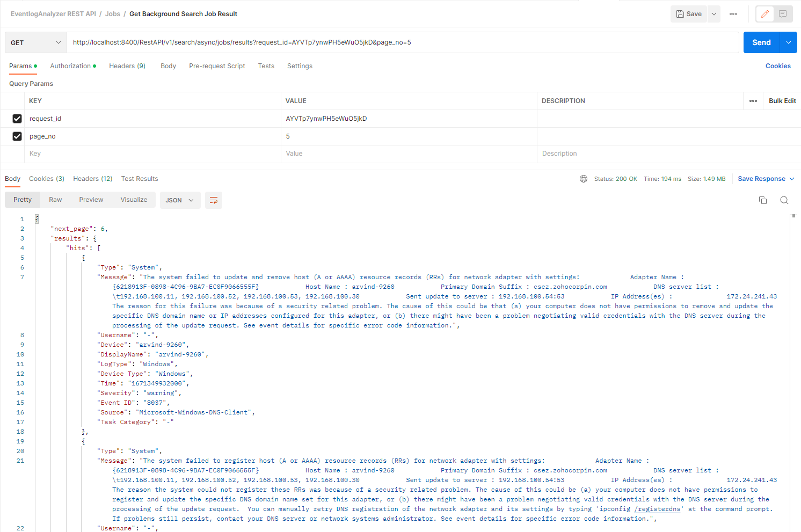Click the Send button
Screen dimensions: 801x532
coord(762,42)
